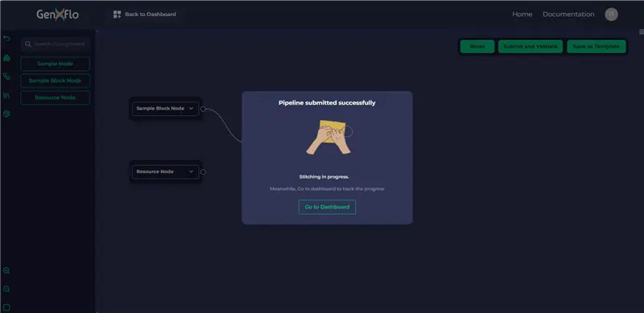
Task: Open the cube package sidebar icon
Action: tap(6, 113)
